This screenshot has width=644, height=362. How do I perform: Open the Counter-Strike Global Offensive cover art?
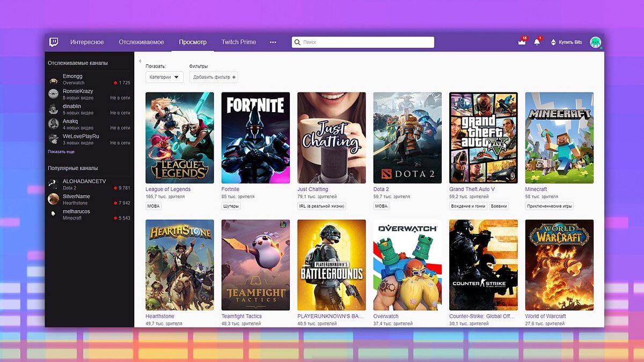484,265
